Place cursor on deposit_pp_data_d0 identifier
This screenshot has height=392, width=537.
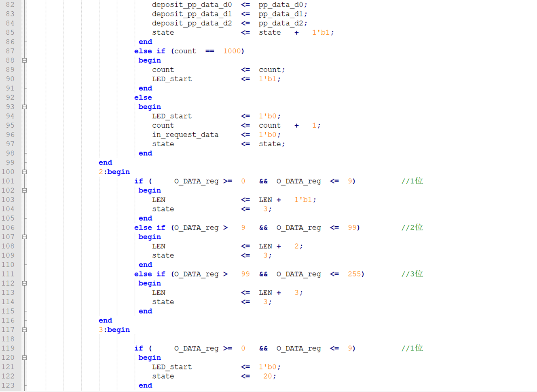192,5
